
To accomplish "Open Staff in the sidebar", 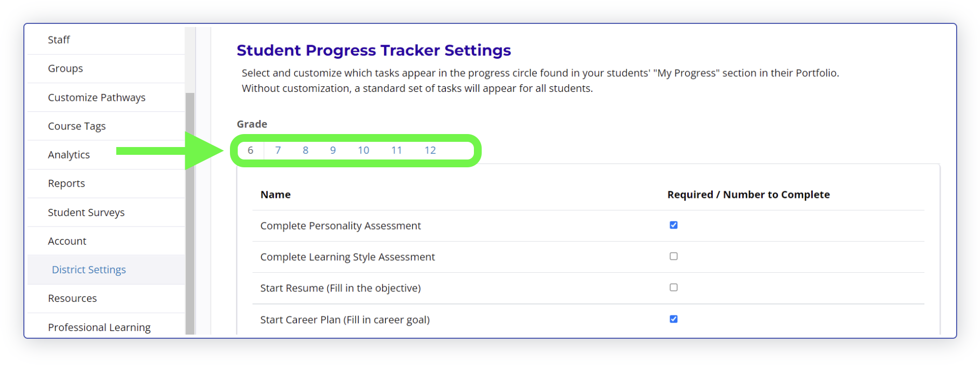I will click(x=59, y=40).
